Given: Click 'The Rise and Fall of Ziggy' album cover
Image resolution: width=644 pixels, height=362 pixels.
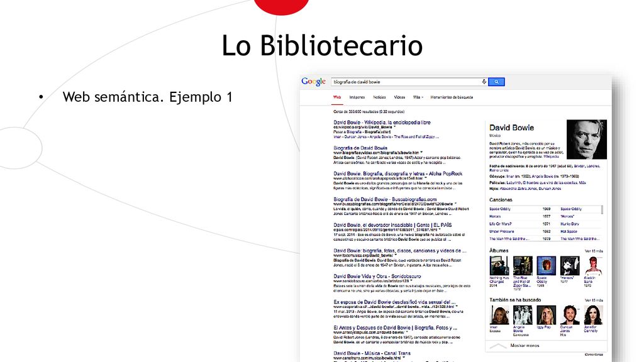Looking at the screenshot, I should coord(523,266).
